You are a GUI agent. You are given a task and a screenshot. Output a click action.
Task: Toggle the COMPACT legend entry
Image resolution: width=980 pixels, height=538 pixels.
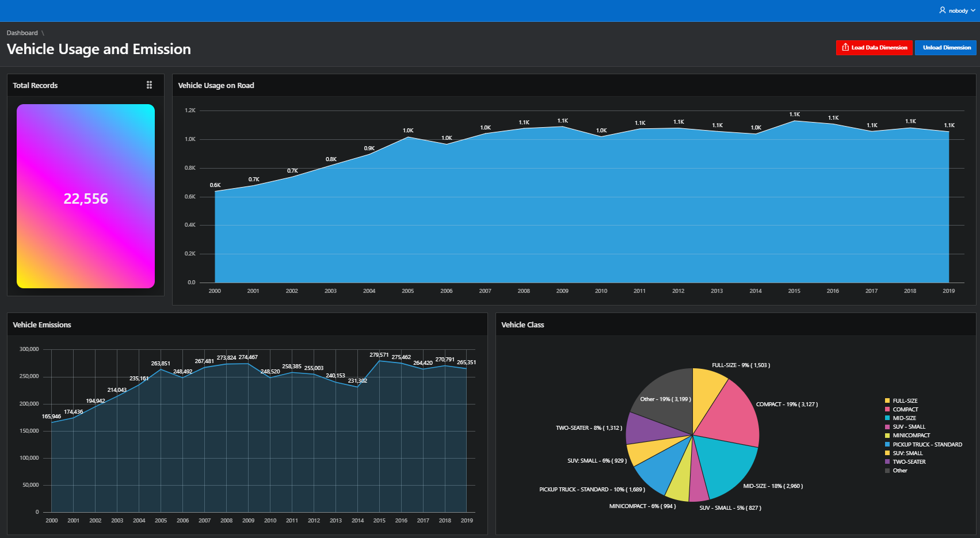(902, 409)
